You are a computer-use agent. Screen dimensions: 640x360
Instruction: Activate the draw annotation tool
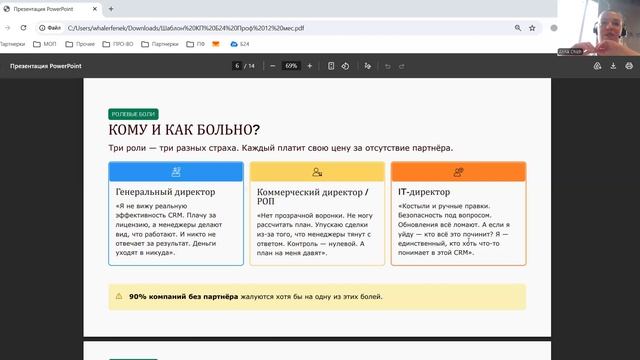(x=368, y=66)
